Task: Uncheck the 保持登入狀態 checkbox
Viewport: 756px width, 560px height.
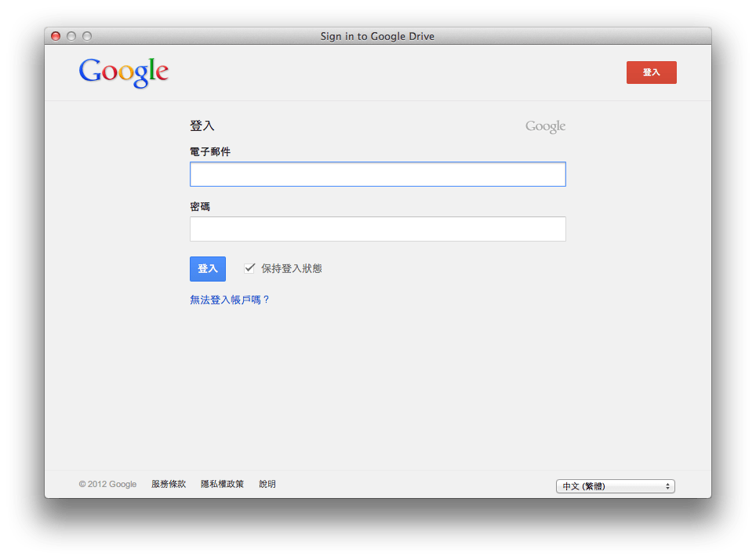Action: (249, 268)
